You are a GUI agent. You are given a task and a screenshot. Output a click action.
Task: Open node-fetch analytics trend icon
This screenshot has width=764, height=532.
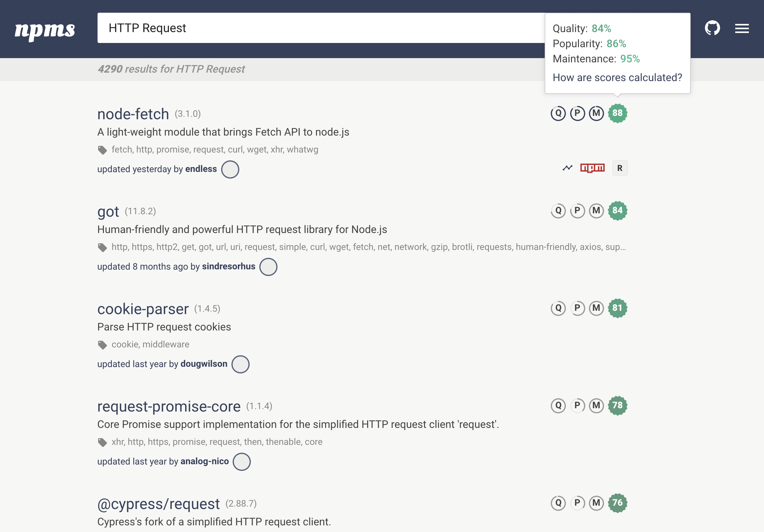(567, 168)
